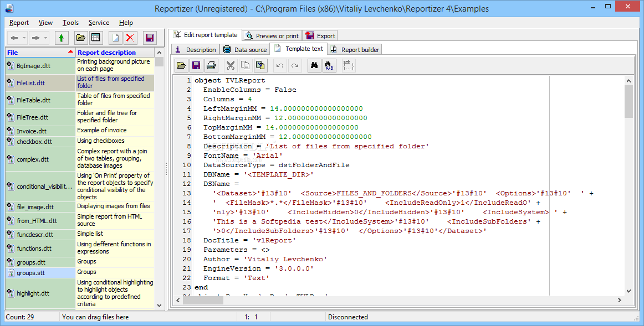Select BgImage.dtt in the file list
644x326 pixels.
click(x=40, y=66)
